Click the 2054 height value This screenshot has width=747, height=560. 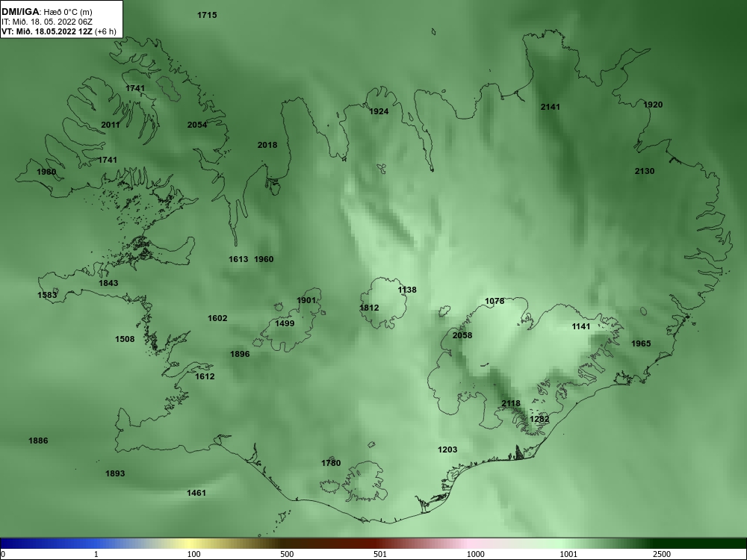click(197, 125)
